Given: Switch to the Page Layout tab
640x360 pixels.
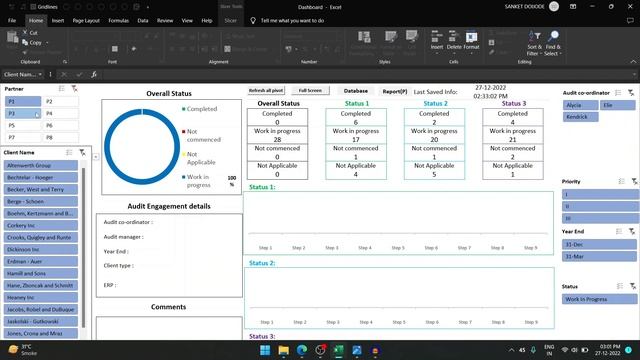Looking at the screenshot, I should 86,20.
